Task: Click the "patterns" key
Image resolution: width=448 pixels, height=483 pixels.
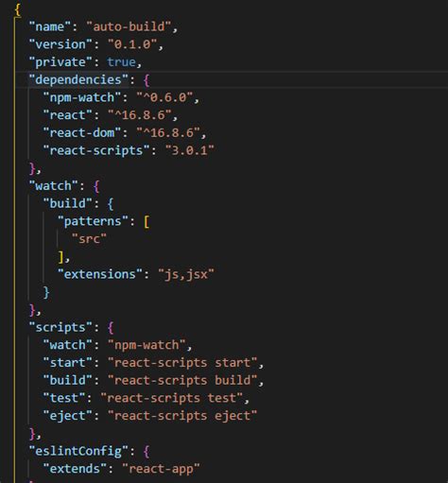Action: point(93,221)
